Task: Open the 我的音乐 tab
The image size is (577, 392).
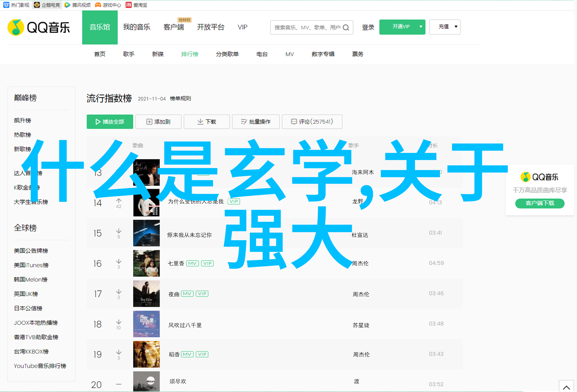Action: pos(137,27)
